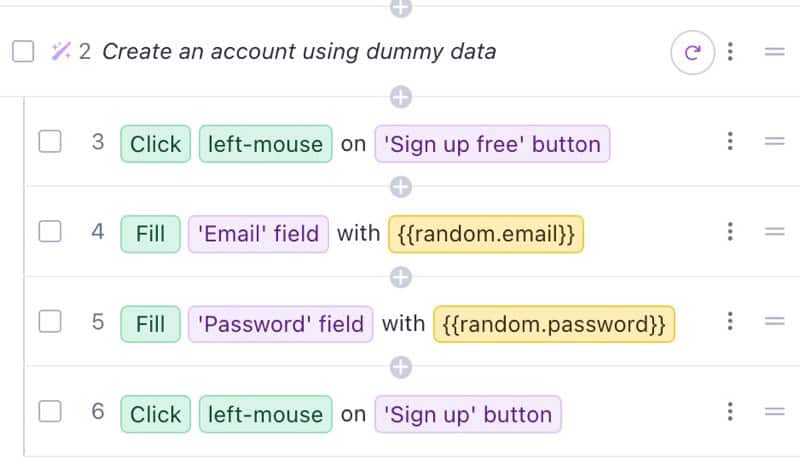Change the left-mouse option in step 6
800x459 pixels.
click(x=265, y=414)
